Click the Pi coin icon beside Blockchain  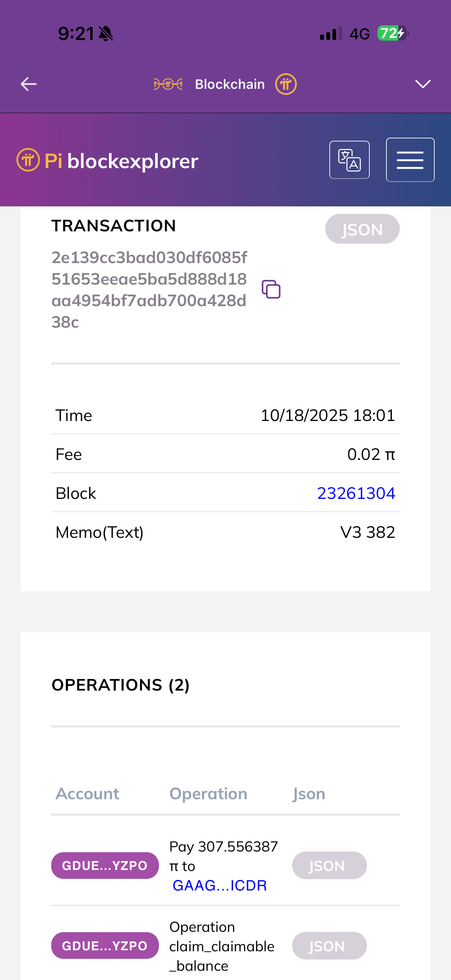tap(286, 84)
